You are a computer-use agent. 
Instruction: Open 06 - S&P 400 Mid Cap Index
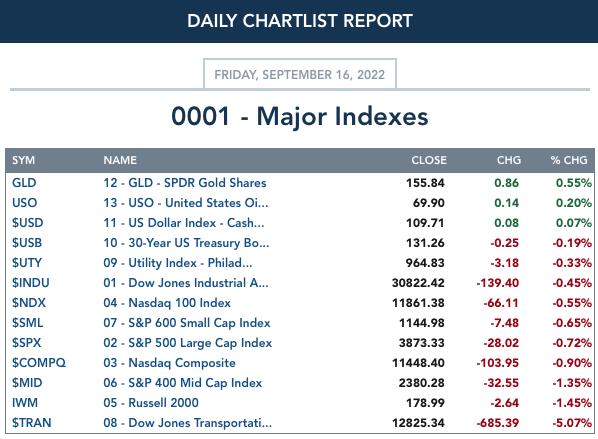(183, 383)
